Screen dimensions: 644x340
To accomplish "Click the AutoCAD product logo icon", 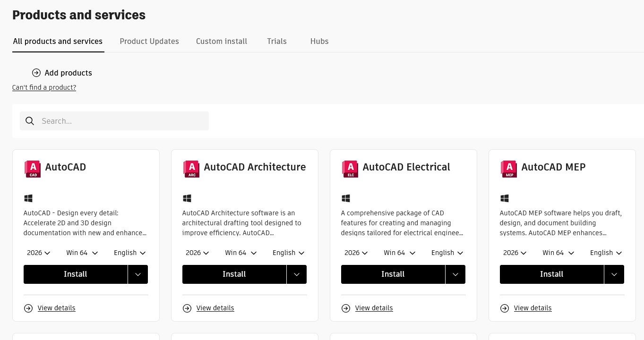I will coord(33,169).
